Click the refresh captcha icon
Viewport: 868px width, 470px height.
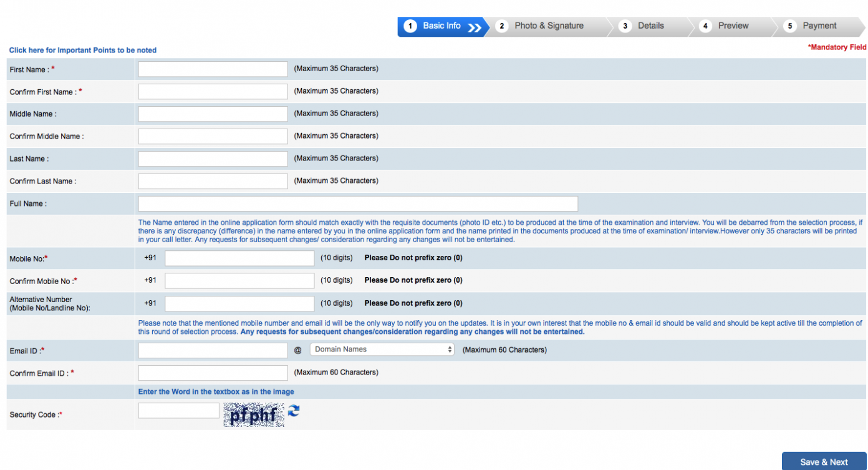tap(294, 411)
